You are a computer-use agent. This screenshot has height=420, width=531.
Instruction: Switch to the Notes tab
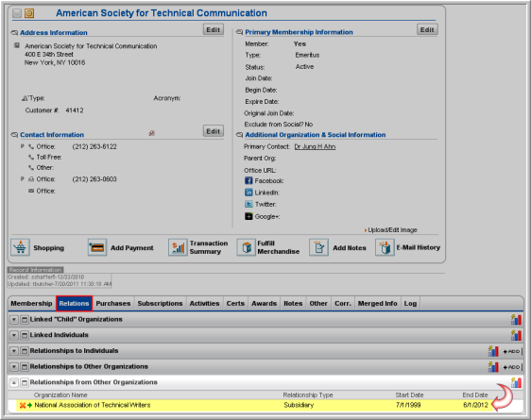[293, 303]
